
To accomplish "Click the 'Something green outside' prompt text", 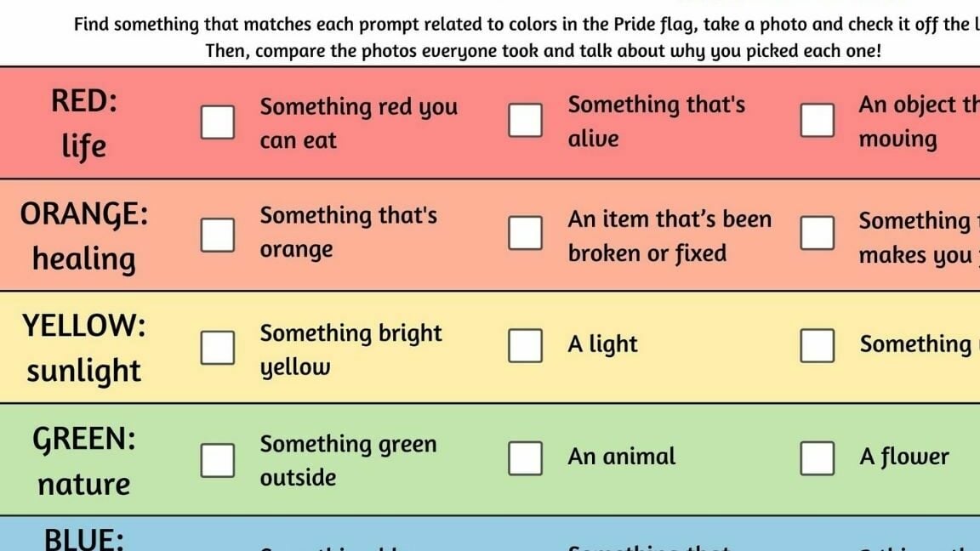I will tap(348, 460).
